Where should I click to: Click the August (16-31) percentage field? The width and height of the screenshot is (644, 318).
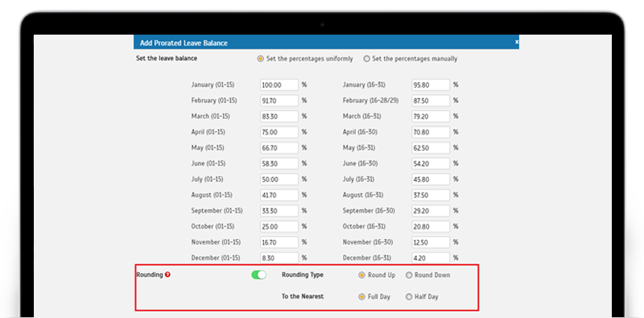point(431,195)
